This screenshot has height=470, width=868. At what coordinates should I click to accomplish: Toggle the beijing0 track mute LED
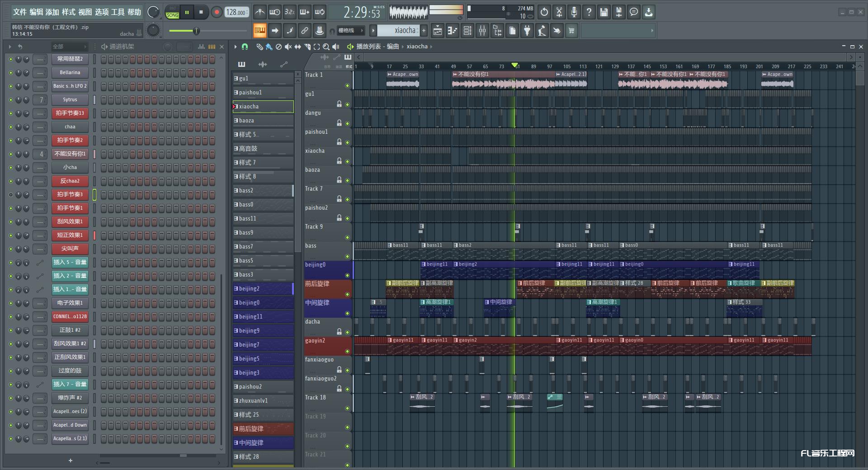pyautogui.click(x=347, y=275)
